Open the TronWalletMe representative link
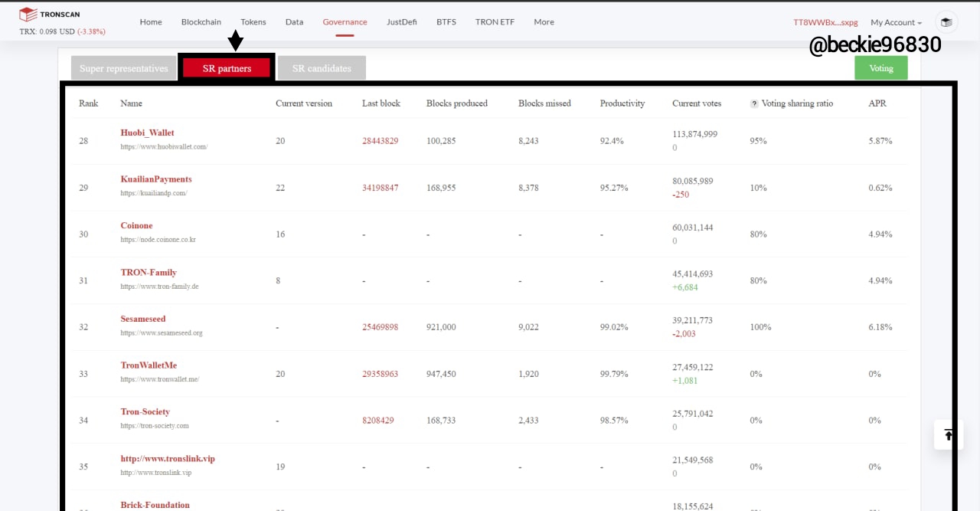980x511 pixels. [149, 365]
